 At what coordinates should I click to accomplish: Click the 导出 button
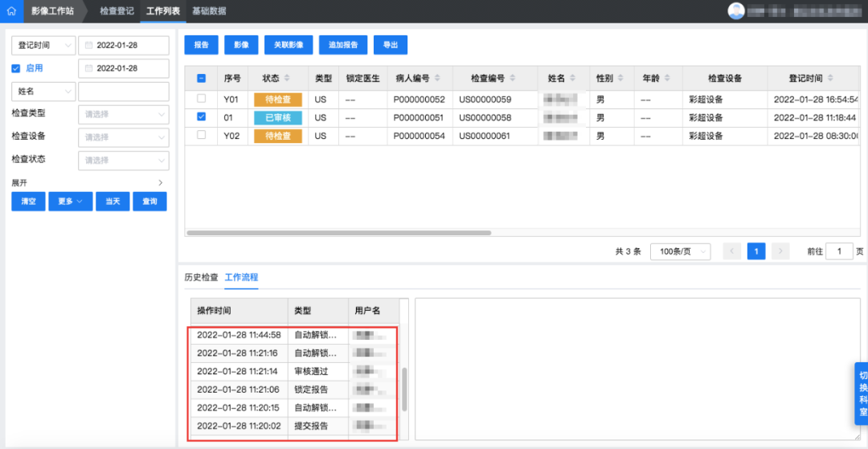(x=391, y=45)
